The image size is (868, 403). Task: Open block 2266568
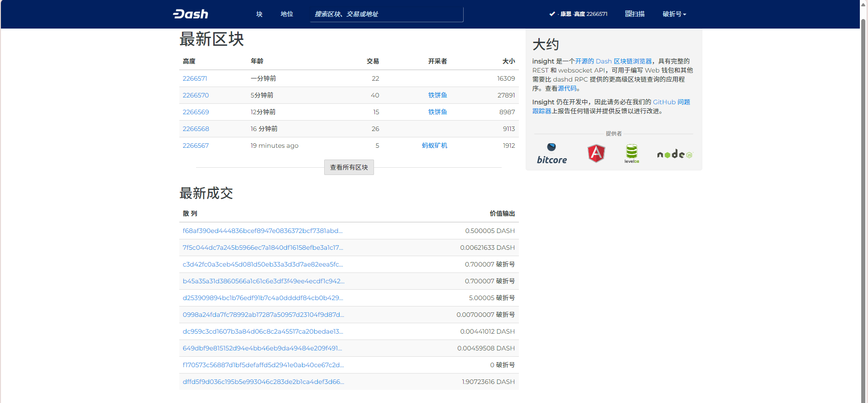(196, 129)
